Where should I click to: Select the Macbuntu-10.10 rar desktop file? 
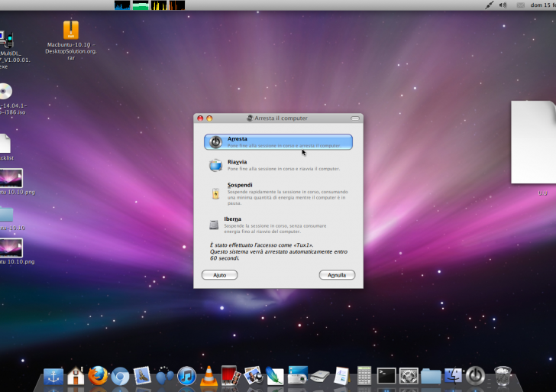(x=70, y=31)
